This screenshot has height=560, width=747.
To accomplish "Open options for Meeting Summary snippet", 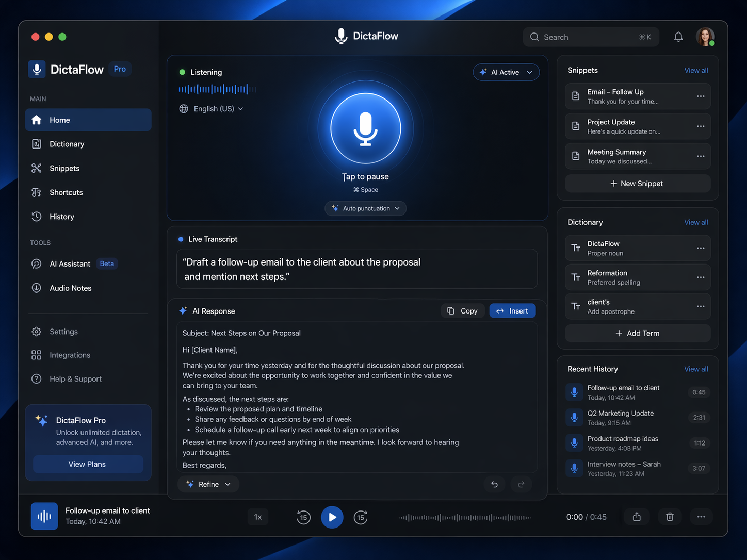I will (x=701, y=156).
